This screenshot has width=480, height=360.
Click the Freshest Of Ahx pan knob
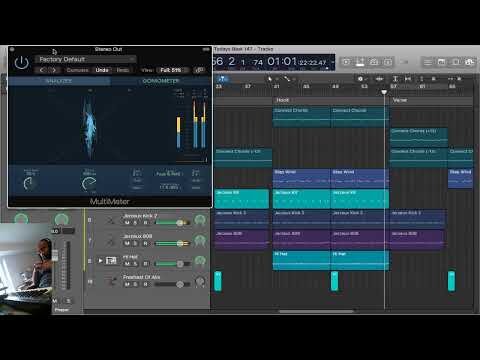(200, 282)
